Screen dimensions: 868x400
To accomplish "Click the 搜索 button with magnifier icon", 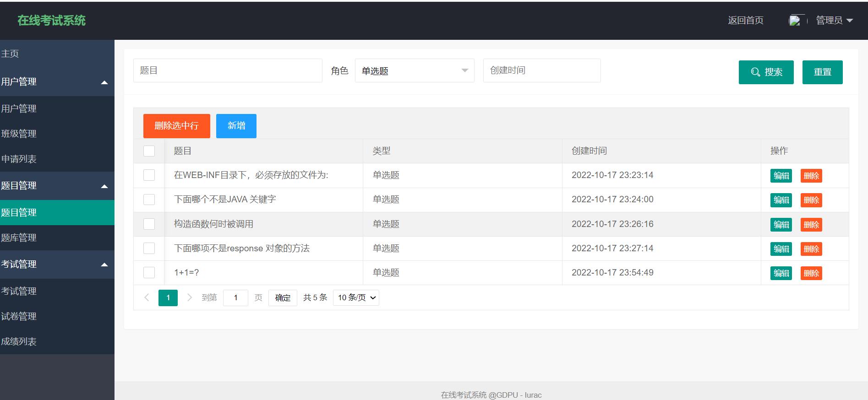I will pos(766,72).
